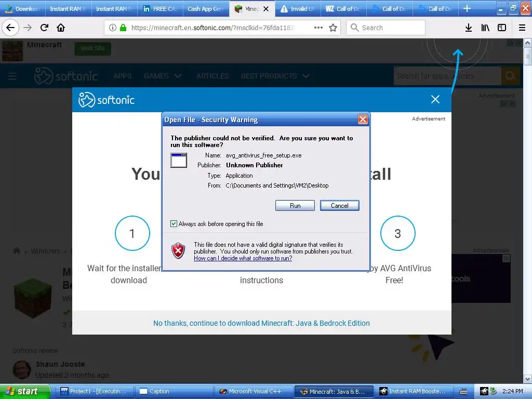This screenshot has height=399, width=532.
Task: Open the Library bookshelf icon
Action: 485,28
